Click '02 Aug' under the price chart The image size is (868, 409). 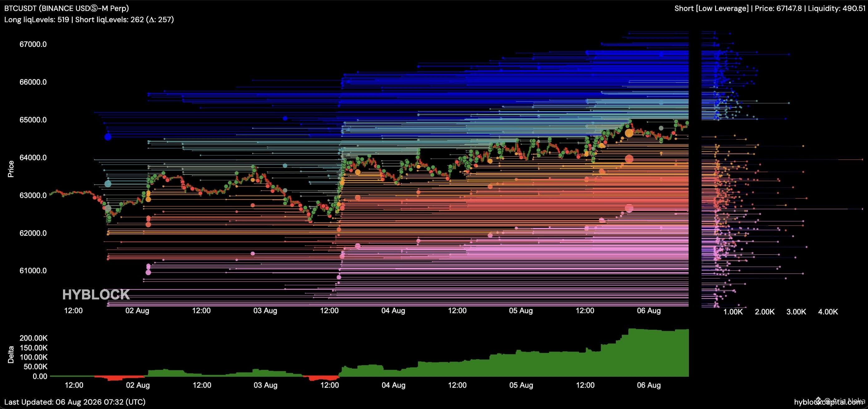click(x=137, y=311)
